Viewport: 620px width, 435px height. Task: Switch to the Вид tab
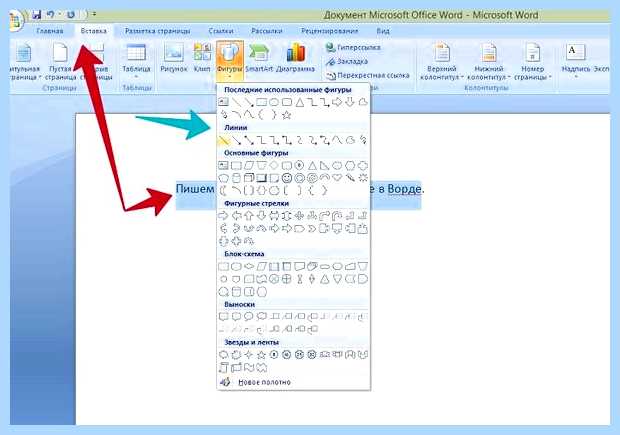click(x=382, y=31)
